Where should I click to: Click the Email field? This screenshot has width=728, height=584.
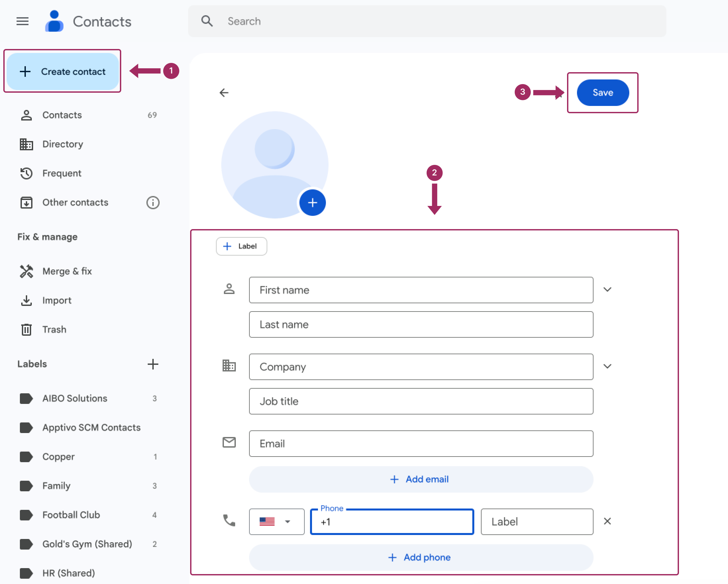click(421, 444)
